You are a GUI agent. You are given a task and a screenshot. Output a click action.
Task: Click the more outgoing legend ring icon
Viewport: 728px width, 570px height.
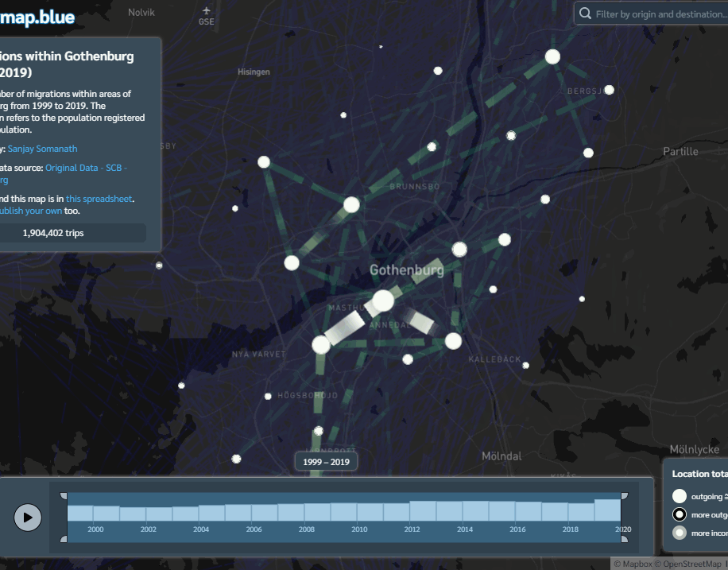[680, 514]
